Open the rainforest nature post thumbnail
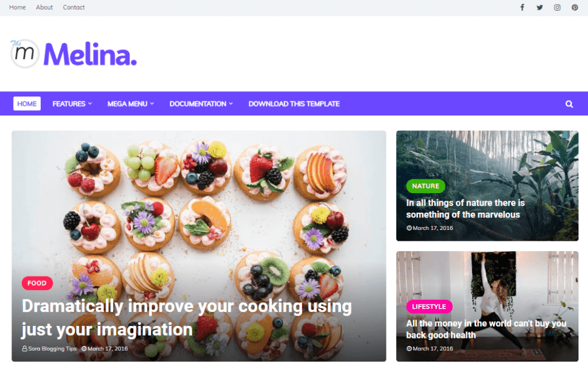The height and width of the screenshot is (365, 588). pos(487,186)
